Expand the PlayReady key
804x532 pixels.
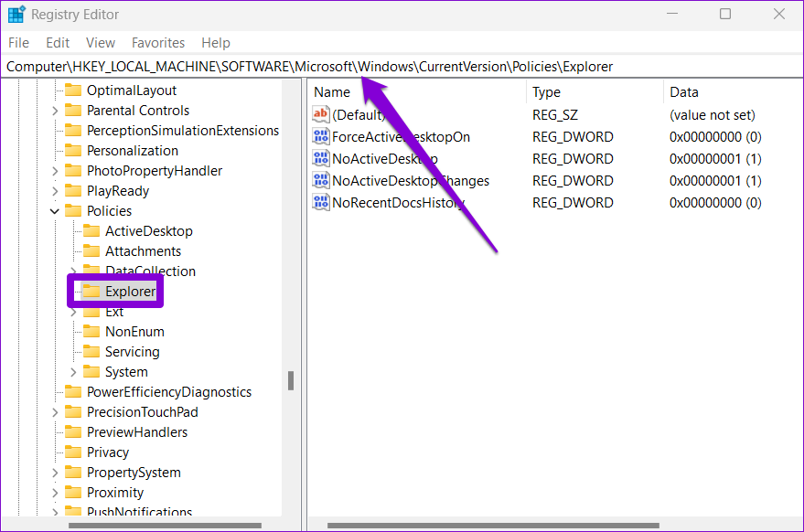55,191
